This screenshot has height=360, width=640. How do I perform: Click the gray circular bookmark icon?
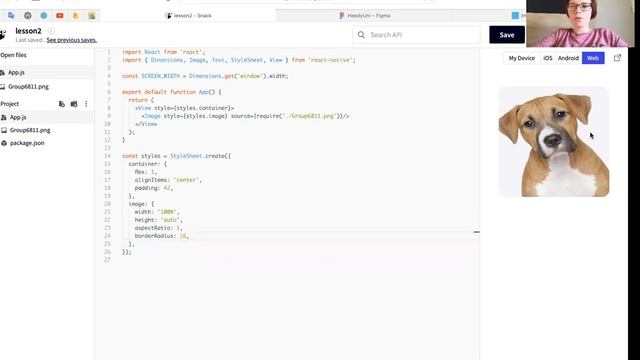[x=27, y=16]
